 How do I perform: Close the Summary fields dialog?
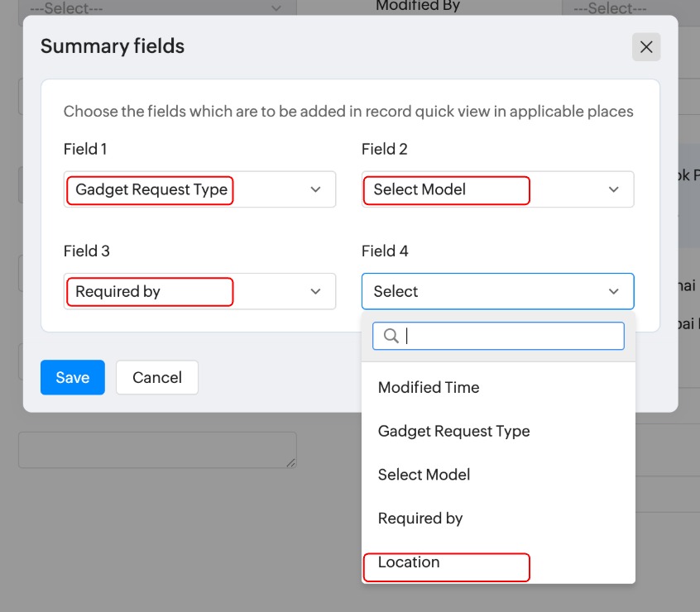pyautogui.click(x=646, y=47)
